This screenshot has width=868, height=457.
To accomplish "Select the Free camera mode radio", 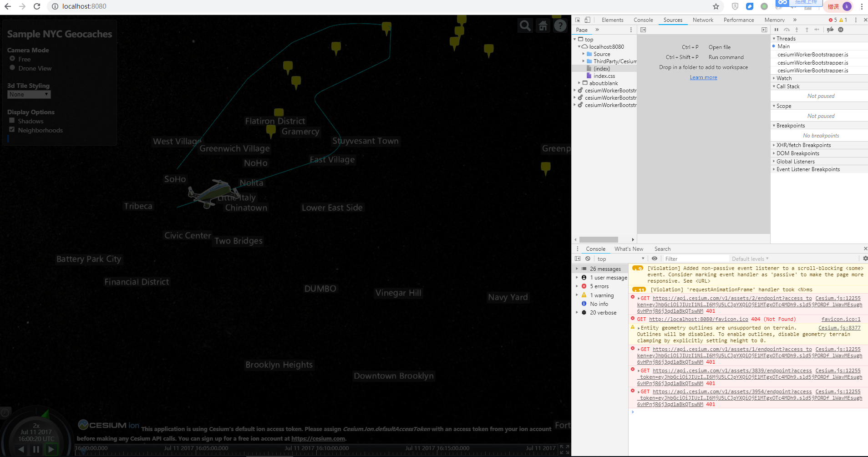I will (x=12, y=59).
